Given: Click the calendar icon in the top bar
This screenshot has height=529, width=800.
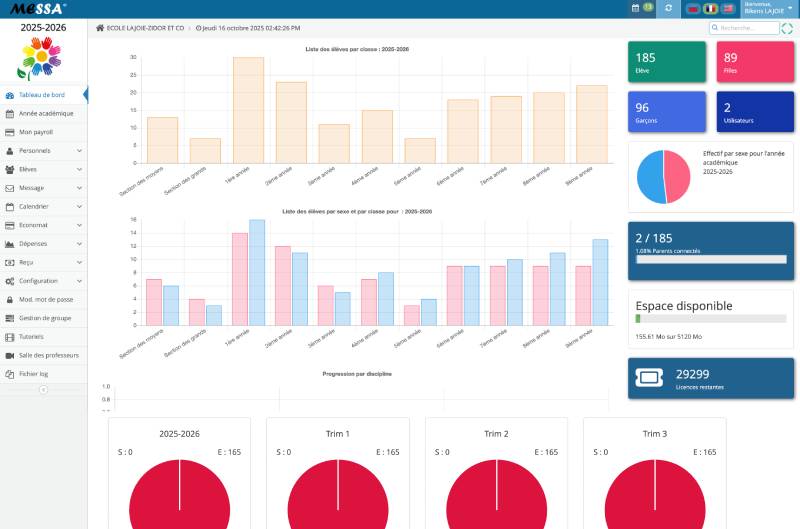Looking at the screenshot, I should [636, 8].
